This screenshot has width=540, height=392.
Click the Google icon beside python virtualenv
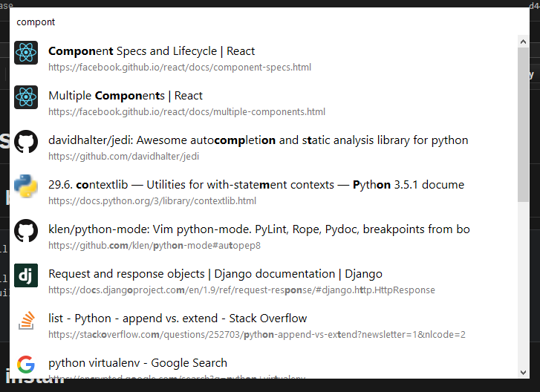tap(26, 365)
